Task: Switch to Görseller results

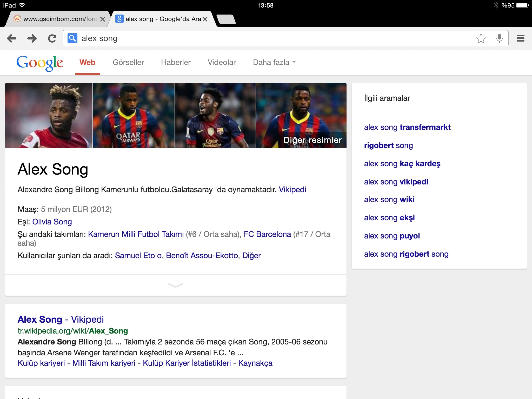Action: (128, 62)
